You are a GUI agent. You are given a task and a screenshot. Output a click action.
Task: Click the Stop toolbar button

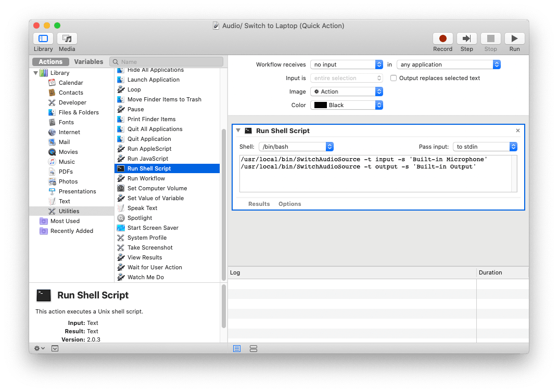490,38
